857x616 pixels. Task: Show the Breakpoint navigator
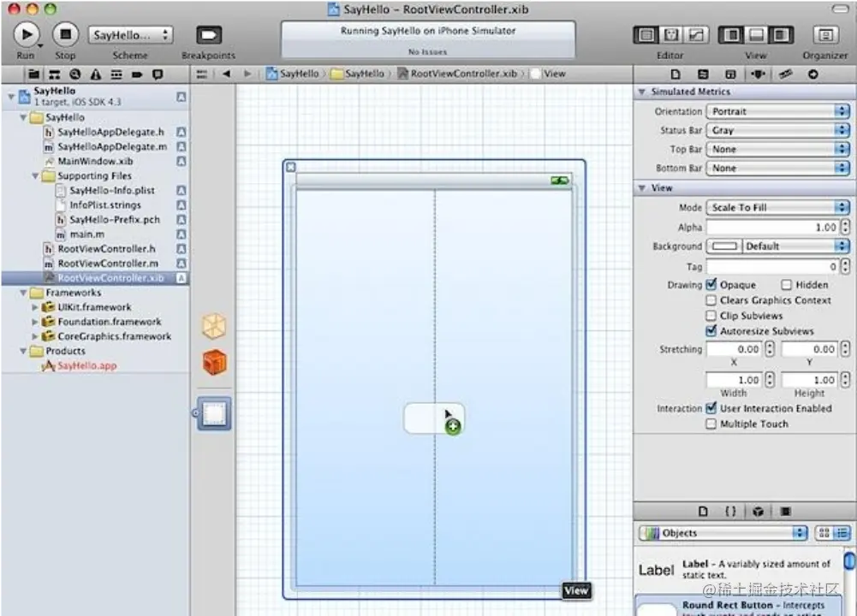pos(137,74)
